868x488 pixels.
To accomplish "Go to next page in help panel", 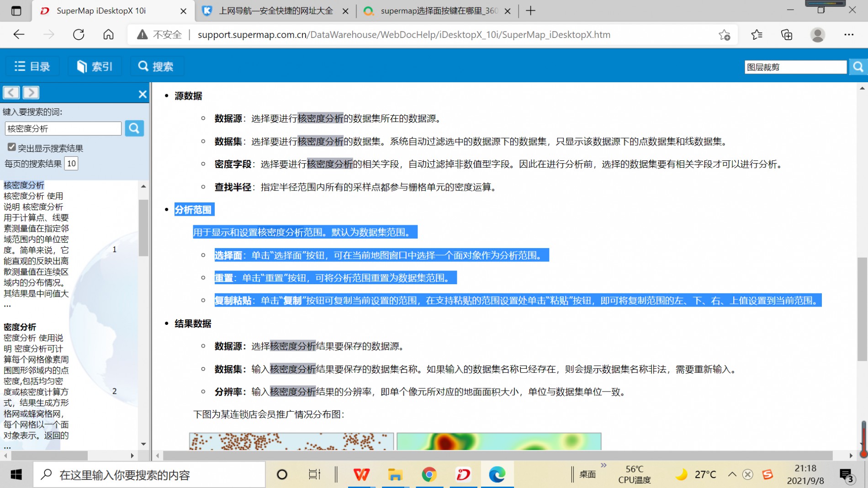I will click(x=31, y=93).
